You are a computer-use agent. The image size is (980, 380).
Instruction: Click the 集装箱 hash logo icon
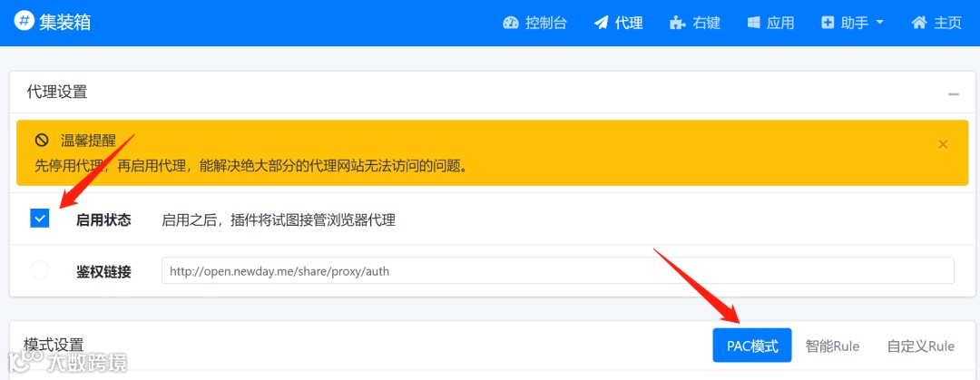[x=24, y=21]
